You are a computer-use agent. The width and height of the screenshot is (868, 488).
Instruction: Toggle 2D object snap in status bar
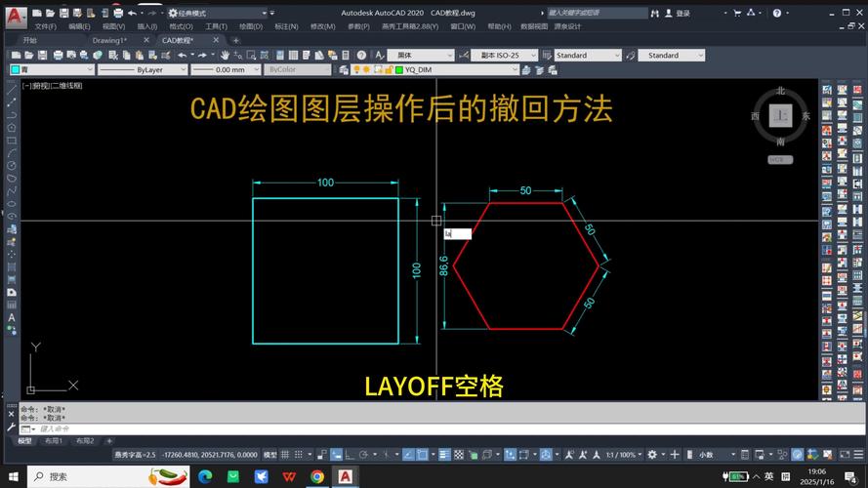pos(422,454)
